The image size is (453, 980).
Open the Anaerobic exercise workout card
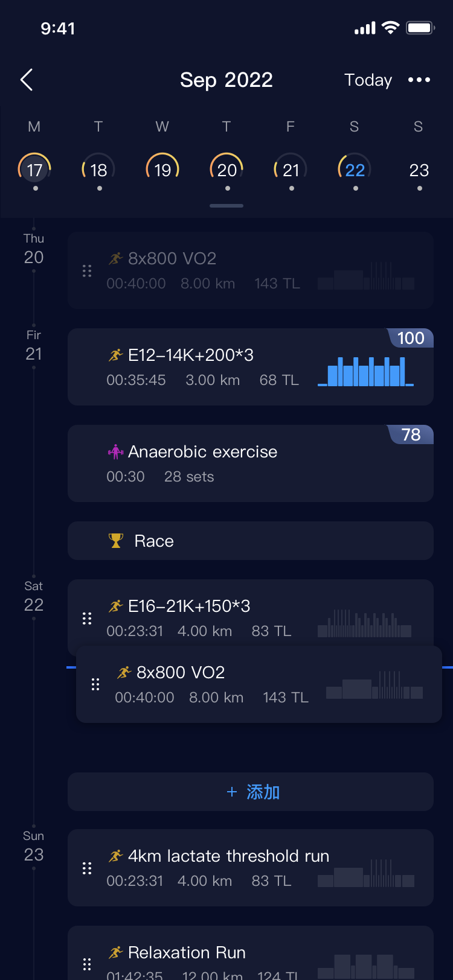[x=251, y=463]
